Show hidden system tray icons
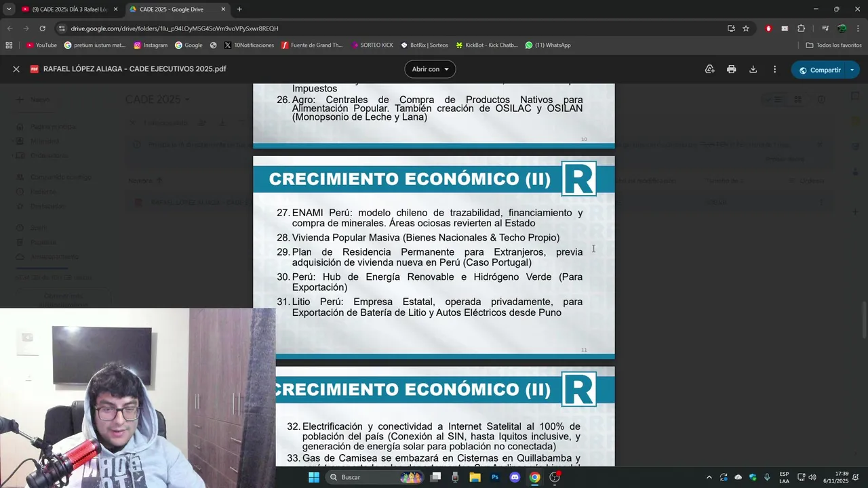Screen dimensions: 868x488 709,477
